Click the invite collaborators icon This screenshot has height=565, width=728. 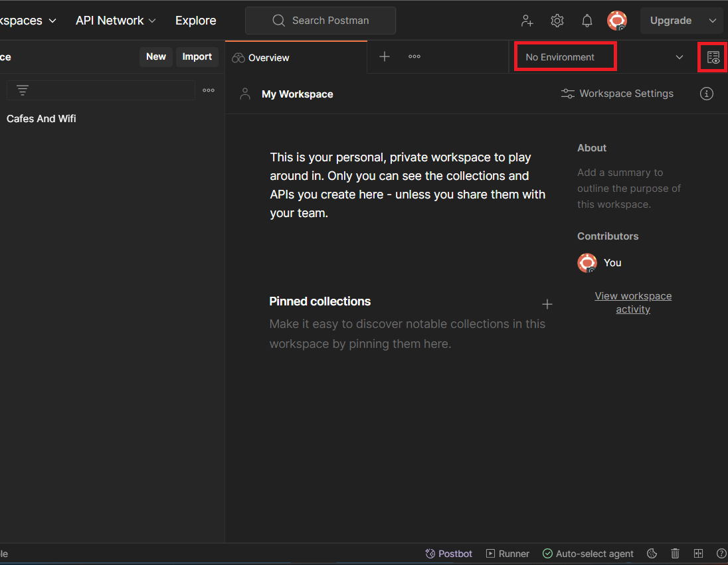click(x=527, y=21)
